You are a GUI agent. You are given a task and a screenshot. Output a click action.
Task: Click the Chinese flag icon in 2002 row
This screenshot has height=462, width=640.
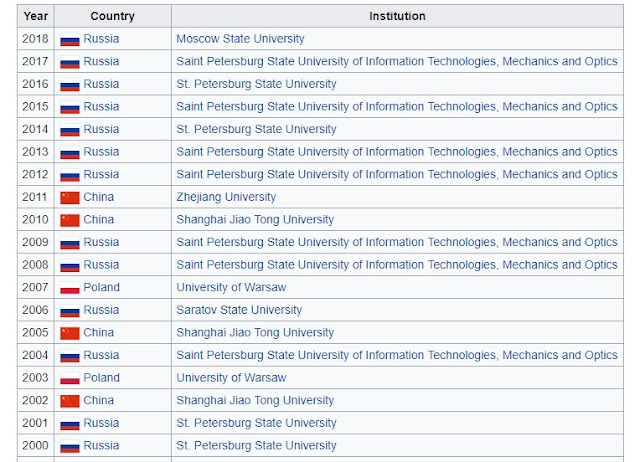click(70, 401)
